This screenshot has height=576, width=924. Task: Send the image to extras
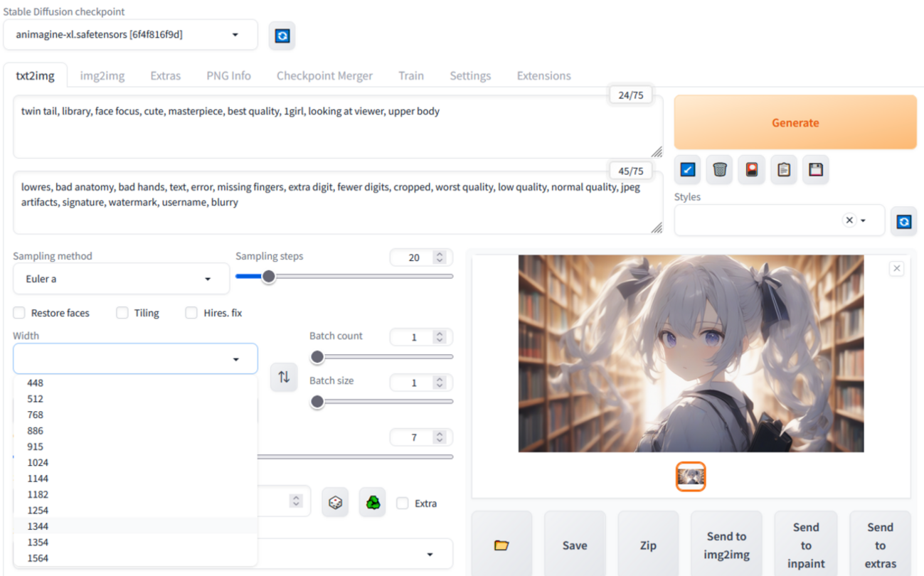pyautogui.click(x=880, y=545)
